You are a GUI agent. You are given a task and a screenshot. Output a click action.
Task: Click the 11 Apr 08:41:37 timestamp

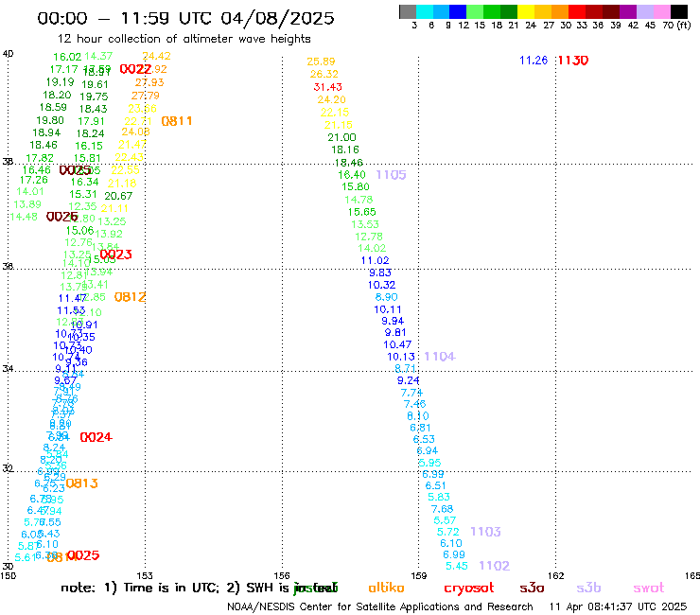click(x=618, y=606)
